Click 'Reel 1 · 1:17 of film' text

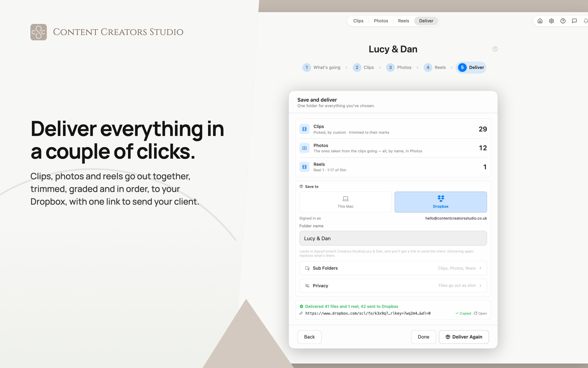point(330,170)
